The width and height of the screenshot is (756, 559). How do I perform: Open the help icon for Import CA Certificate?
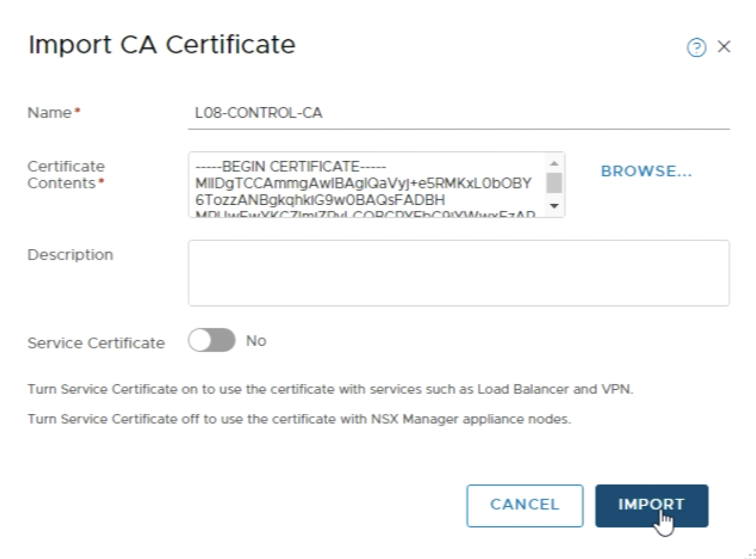[x=696, y=48]
